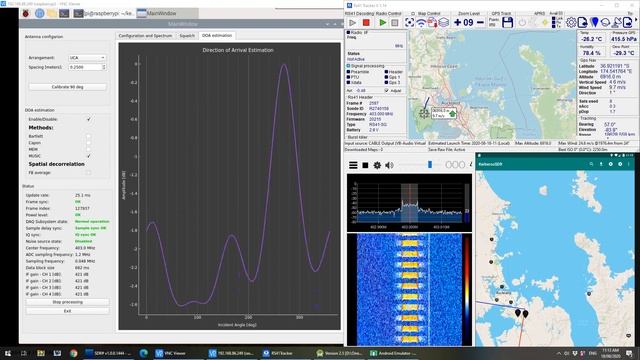Click Calibrate 90 deg button
Screen dimensions: 640x360
67,87
